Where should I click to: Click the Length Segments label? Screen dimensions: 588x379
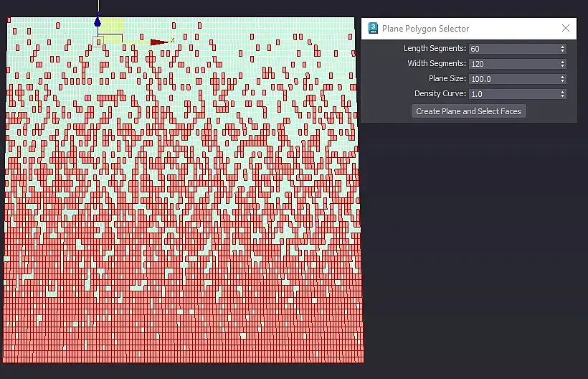tap(435, 48)
